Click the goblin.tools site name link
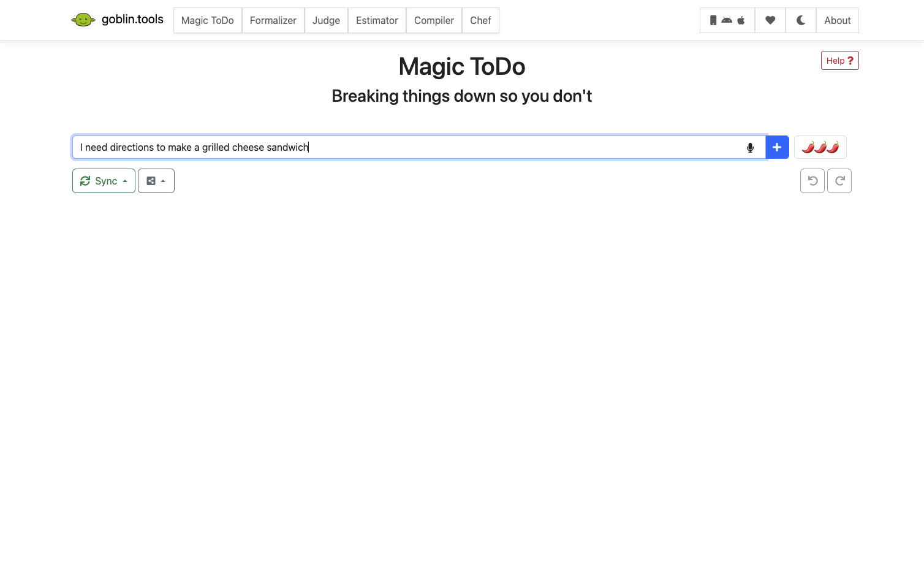The image size is (924, 575). coord(132,20)
